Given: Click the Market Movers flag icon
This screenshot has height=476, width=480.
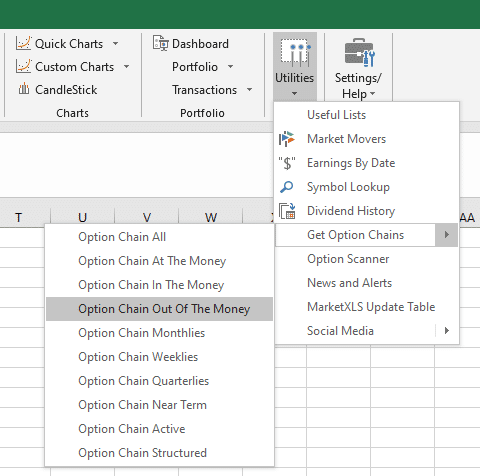Looking at the screenshot, I should (287, 139).
